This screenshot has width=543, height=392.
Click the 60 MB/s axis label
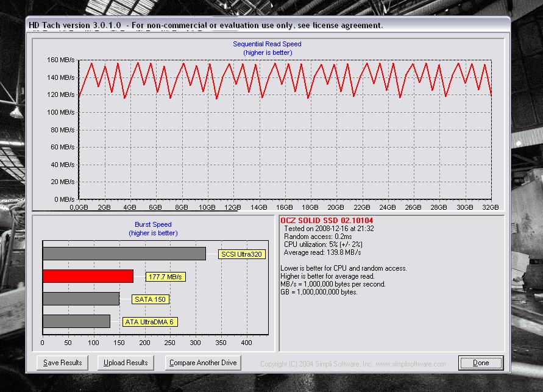pos(63,147)
